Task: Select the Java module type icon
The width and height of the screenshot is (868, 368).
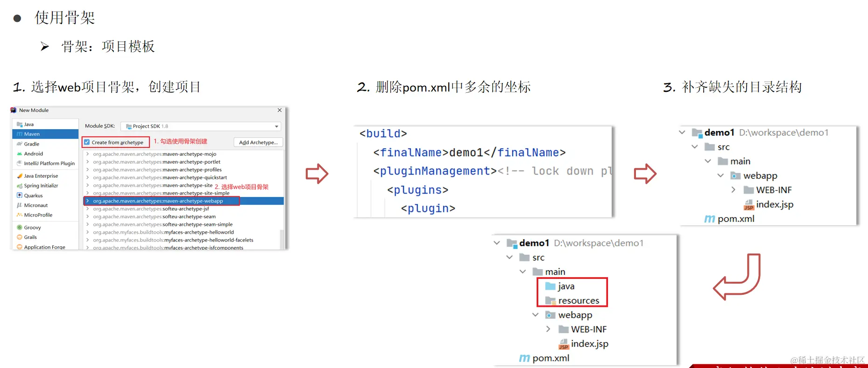Action: tap(20, 125)
